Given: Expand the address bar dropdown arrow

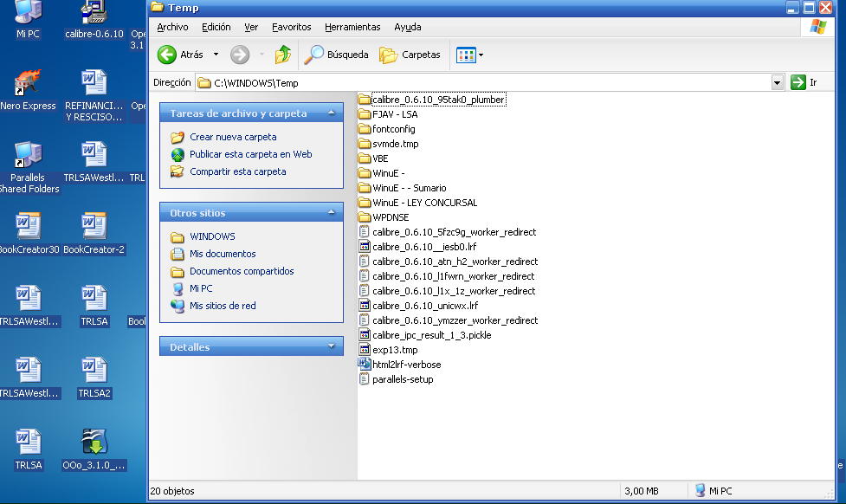Looking at the screenshot, I should point(777,82).
